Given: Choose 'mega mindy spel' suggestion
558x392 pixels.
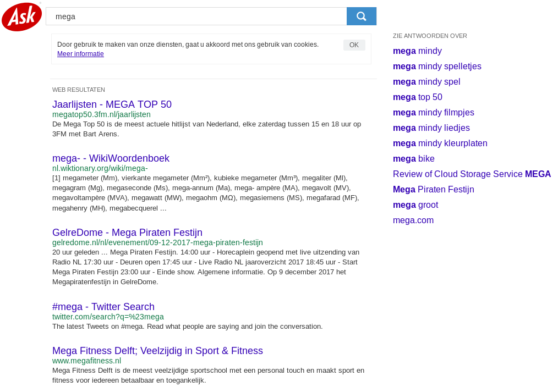Looking at the screenshot, I should 426,82.
